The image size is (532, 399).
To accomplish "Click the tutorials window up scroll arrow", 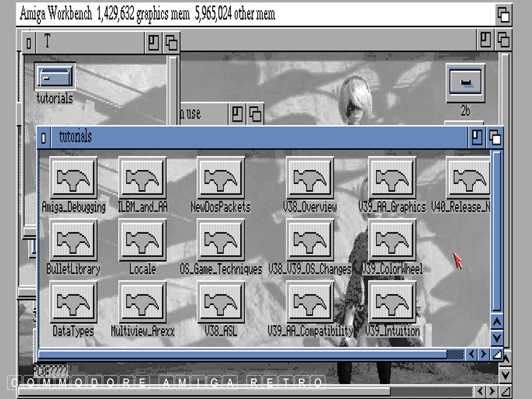I will [x=497, y=321].
